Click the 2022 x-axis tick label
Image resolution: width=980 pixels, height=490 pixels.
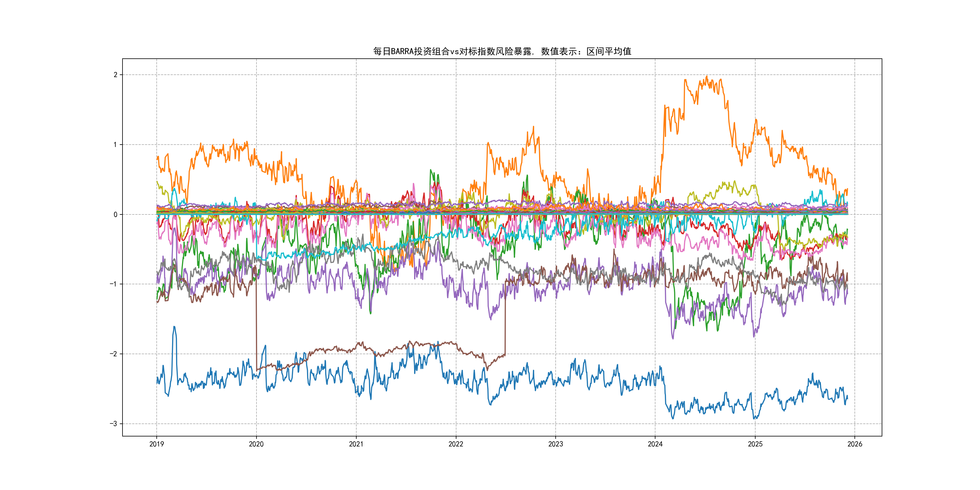[456, 444]
